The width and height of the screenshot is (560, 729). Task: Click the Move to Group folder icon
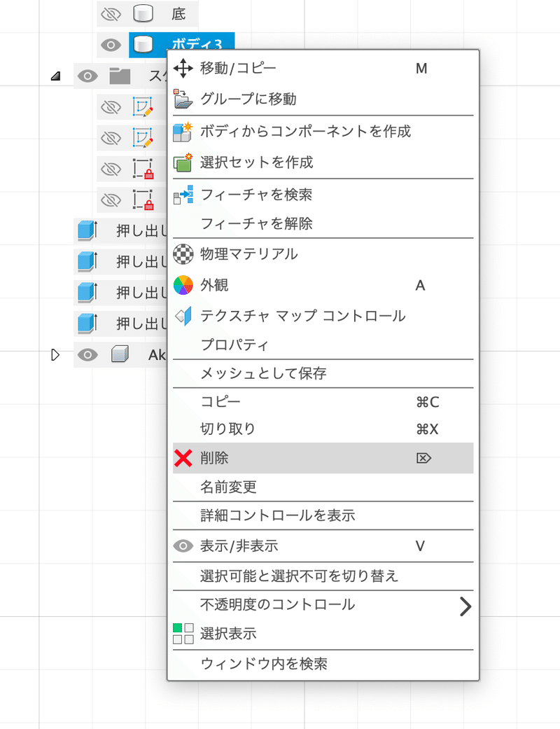pos(183,99)
